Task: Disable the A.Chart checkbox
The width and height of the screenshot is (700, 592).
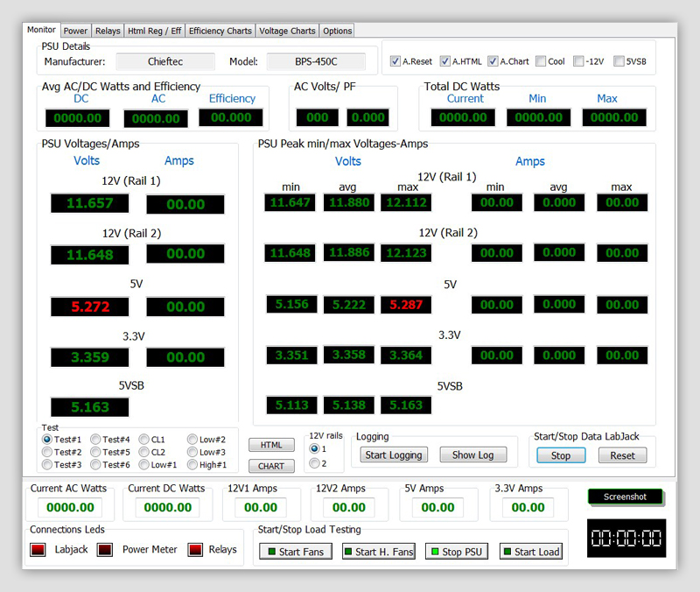Action: point(493,61)
